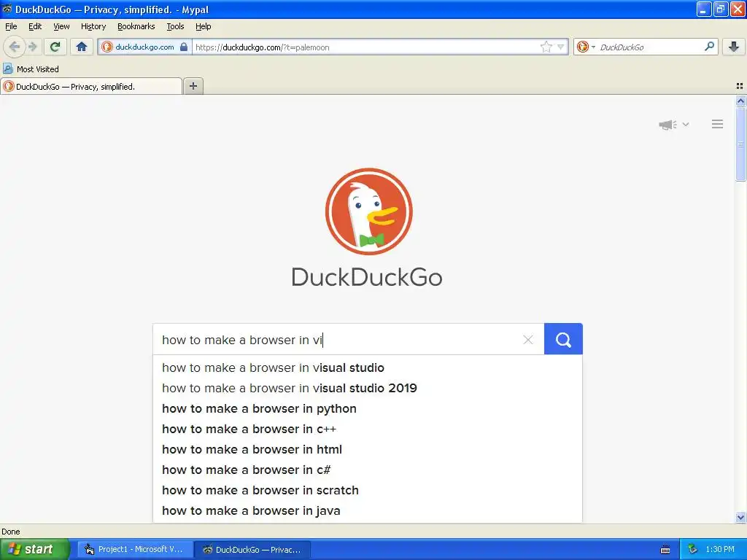This screenshot has height=560, width=747.
Task: Open the File menu
Action: [x=11, y=26]
